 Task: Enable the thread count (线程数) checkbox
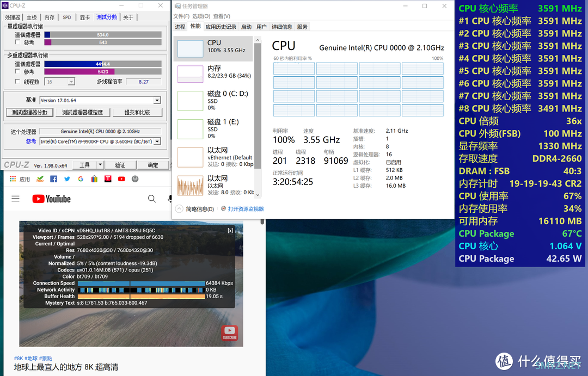tap(17, 81)
